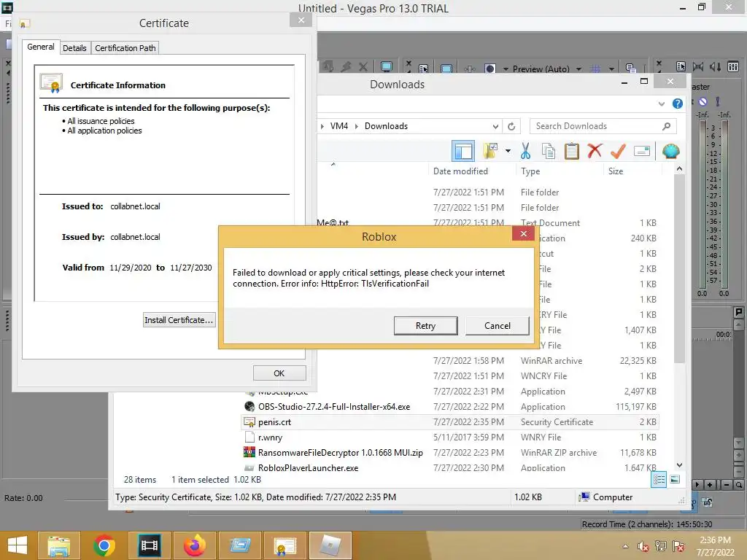The width and height of the screenshot is (747, 560).
Task: Click the Copy icon in Downloads toolbar
Action: (549, 151)
